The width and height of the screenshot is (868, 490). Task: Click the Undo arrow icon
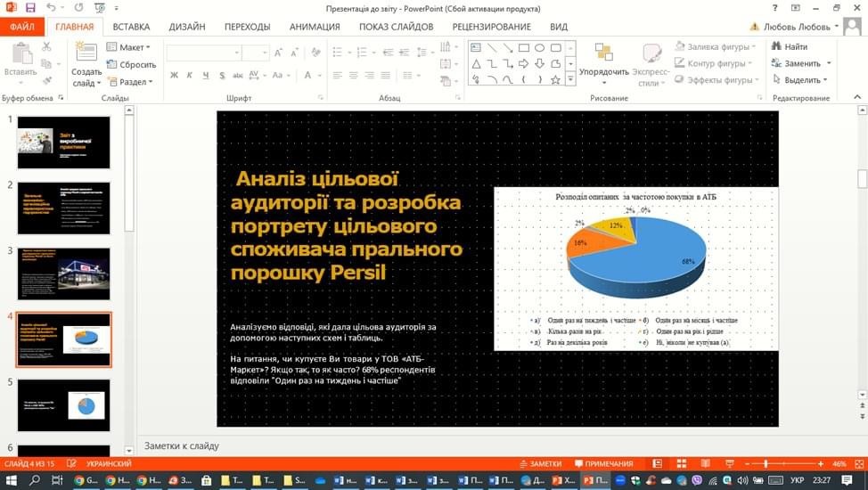[51, 7]
